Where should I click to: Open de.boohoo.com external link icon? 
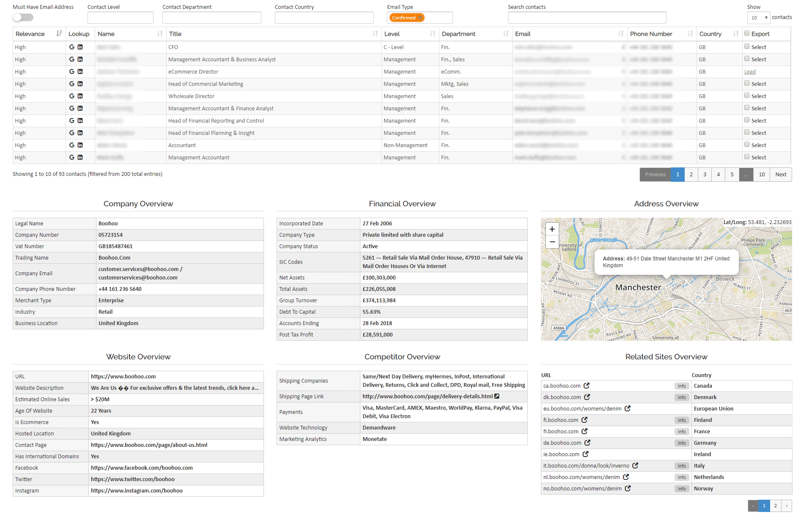coord(587,443)
